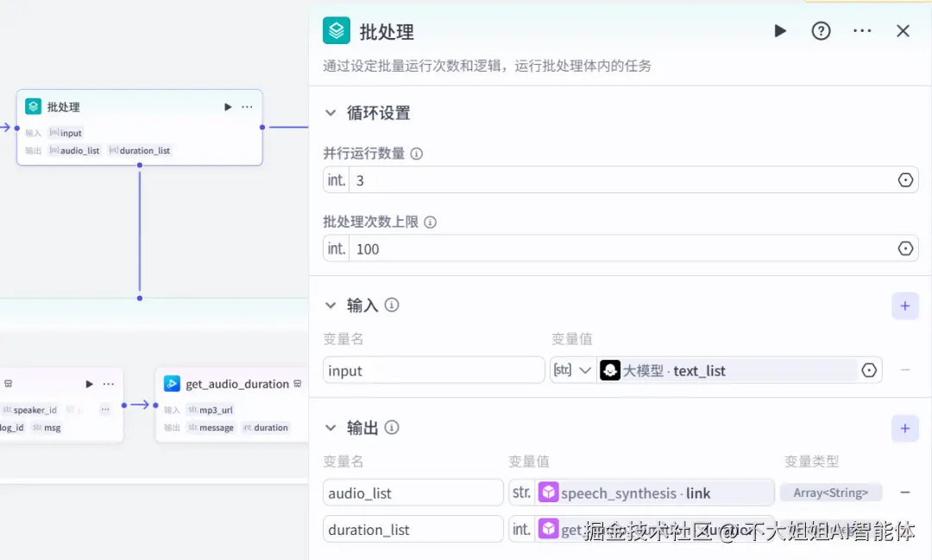
Task: Add a new 输入 variable with the plus button
Action: coord(904,305)
